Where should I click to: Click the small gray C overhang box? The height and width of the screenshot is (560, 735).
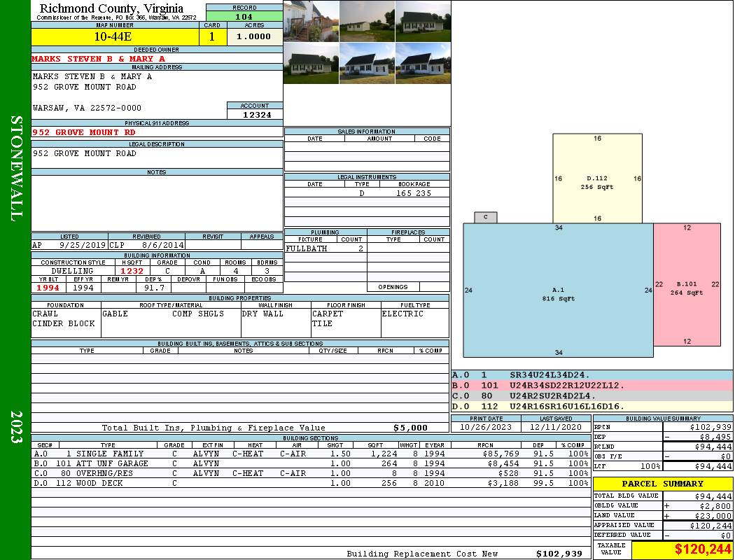[x=486, y=217]
